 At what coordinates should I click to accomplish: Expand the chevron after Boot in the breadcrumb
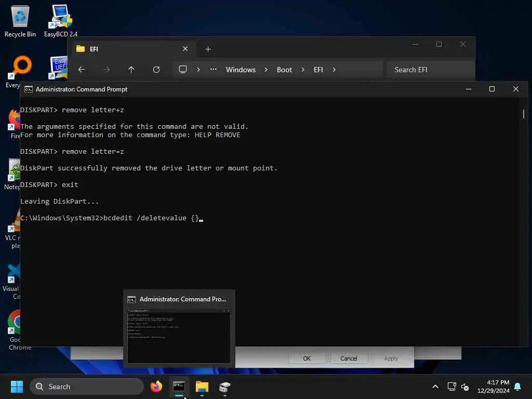pos(303,70)
